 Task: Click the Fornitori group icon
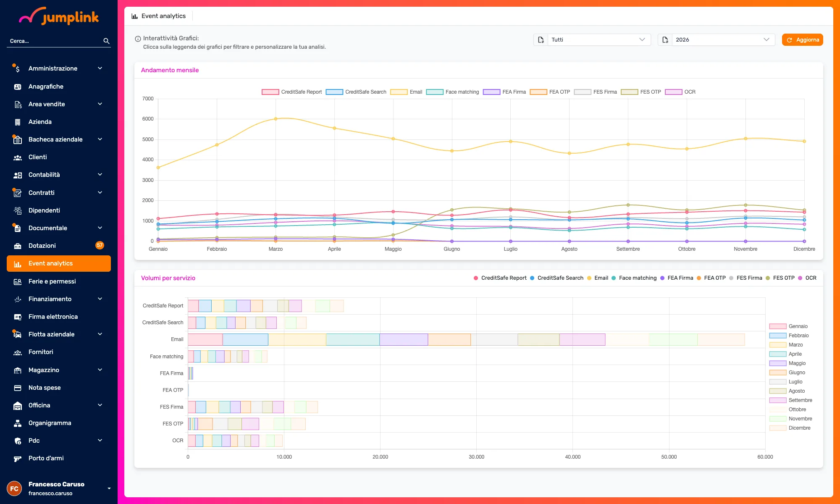[x=18, y=352]
